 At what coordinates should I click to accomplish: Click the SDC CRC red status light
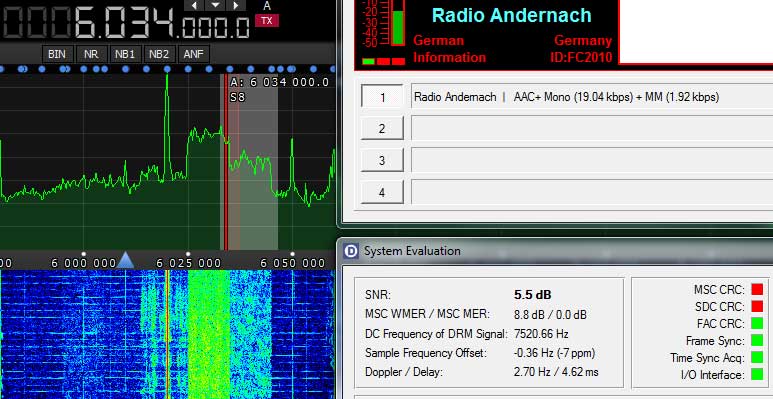pyautogui.click(x=757, y=306)
